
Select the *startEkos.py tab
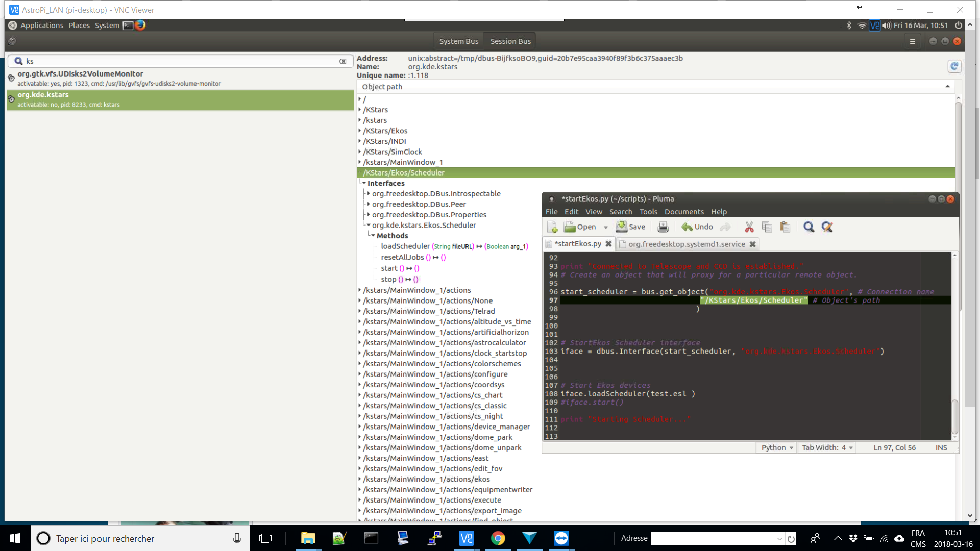coord(578,244)
